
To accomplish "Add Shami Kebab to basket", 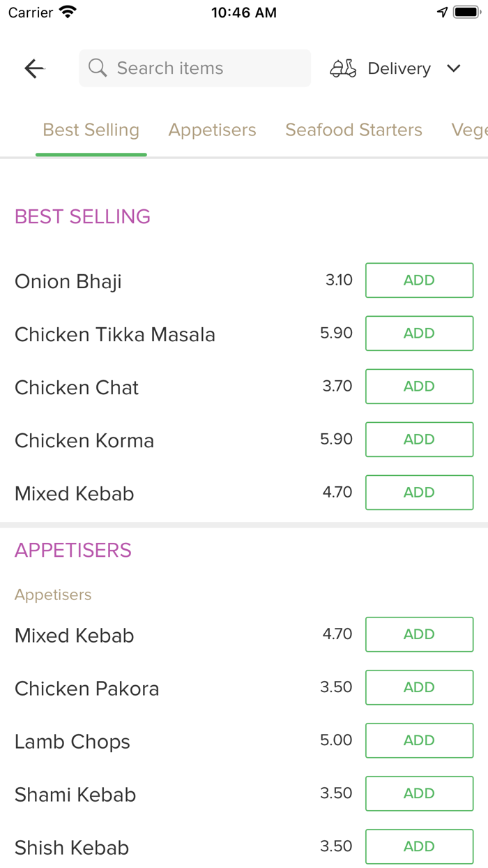I will [419, 793].
